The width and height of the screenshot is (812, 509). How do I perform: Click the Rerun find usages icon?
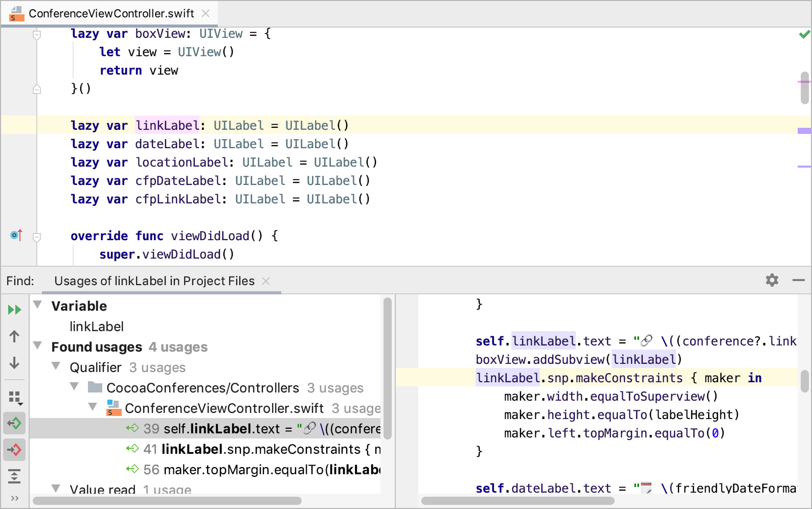click(14, 310)
